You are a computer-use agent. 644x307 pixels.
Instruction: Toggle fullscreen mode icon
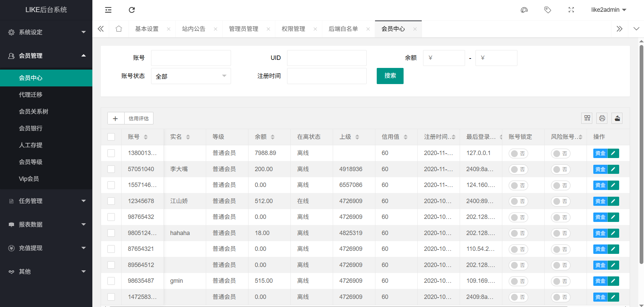[x=571, y=10]
